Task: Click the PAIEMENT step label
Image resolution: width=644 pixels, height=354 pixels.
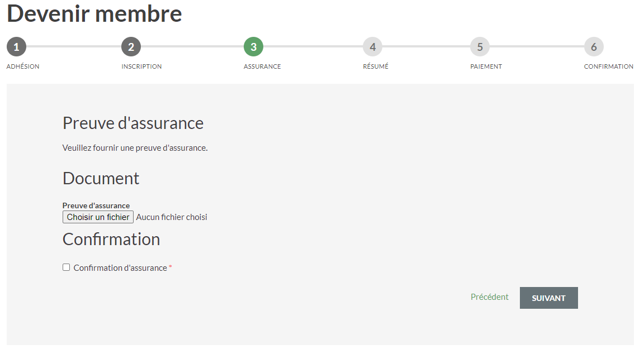Action: (x=486, y=66)
